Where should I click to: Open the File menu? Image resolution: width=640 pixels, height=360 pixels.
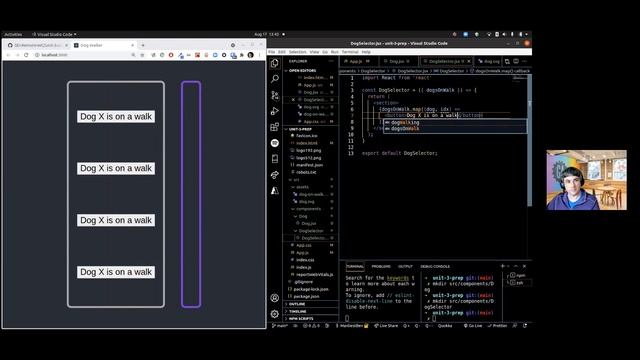coord(271,52)
